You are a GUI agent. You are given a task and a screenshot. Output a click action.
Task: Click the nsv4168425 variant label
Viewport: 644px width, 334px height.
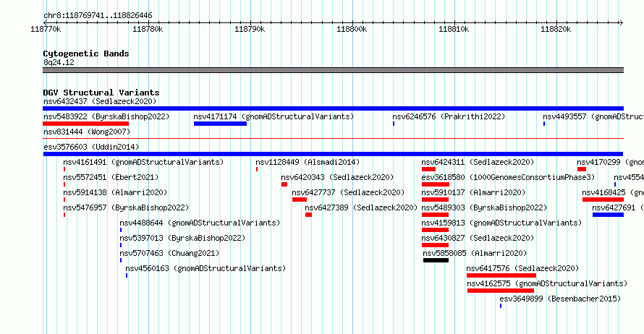click(613, 192)
